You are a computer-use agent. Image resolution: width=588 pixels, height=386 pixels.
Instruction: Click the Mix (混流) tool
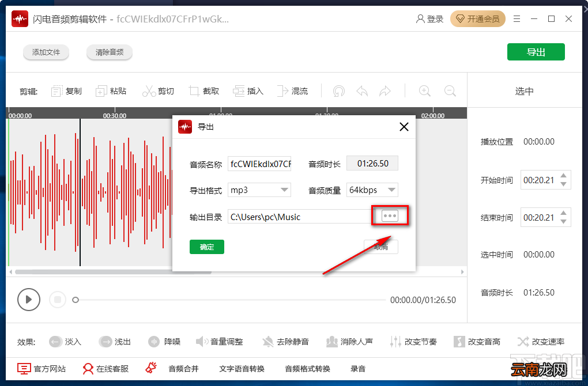point(292,91)
